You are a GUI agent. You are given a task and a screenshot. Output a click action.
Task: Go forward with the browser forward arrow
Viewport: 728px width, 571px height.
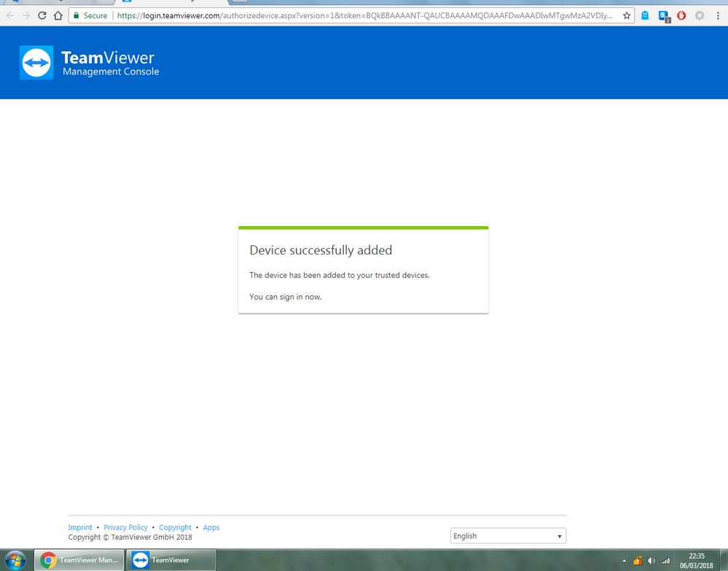click(26, 15)
